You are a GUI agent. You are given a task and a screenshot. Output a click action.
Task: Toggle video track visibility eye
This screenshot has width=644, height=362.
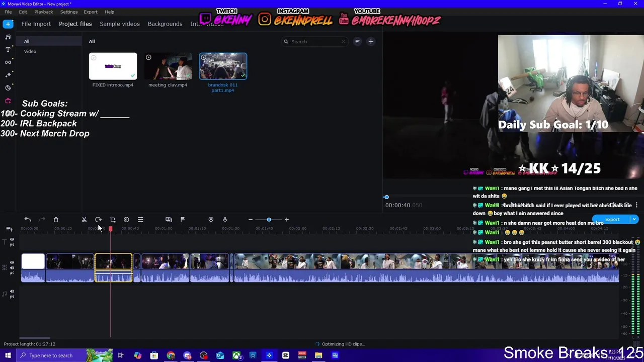[x=12, y=263]
